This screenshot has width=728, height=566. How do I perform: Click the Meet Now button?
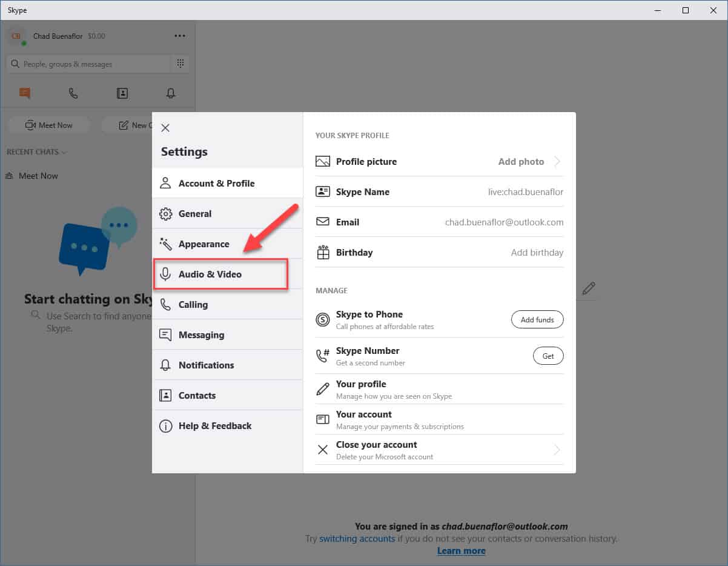[48, 125]
